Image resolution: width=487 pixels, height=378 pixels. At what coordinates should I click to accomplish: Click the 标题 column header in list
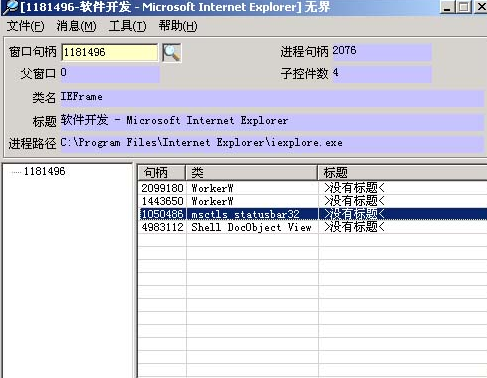(402, 173)
